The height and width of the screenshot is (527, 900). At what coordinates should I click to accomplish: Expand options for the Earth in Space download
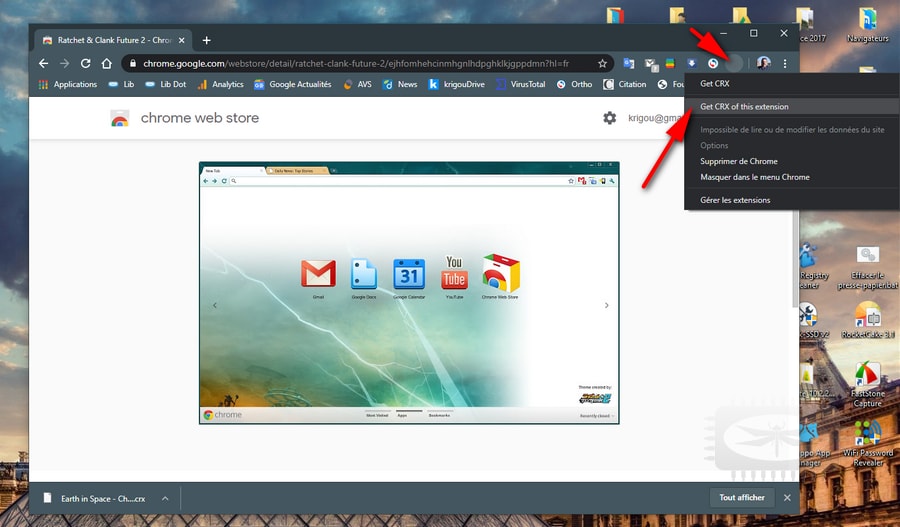click(165, 498)
